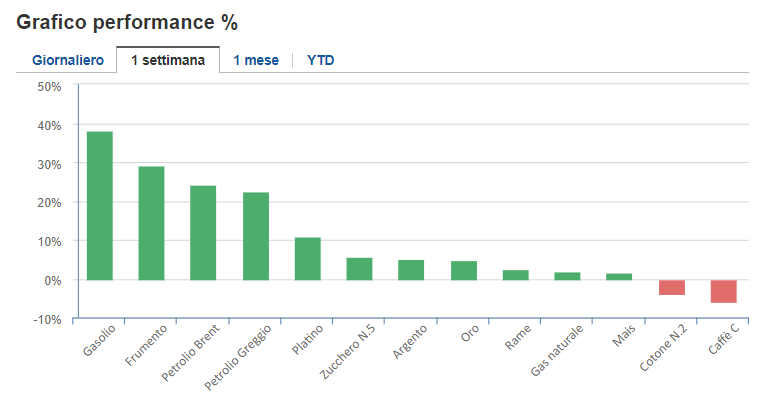Click the 50% y-axis label
This screenshot has height=400, width=759.
click(49, 87)
